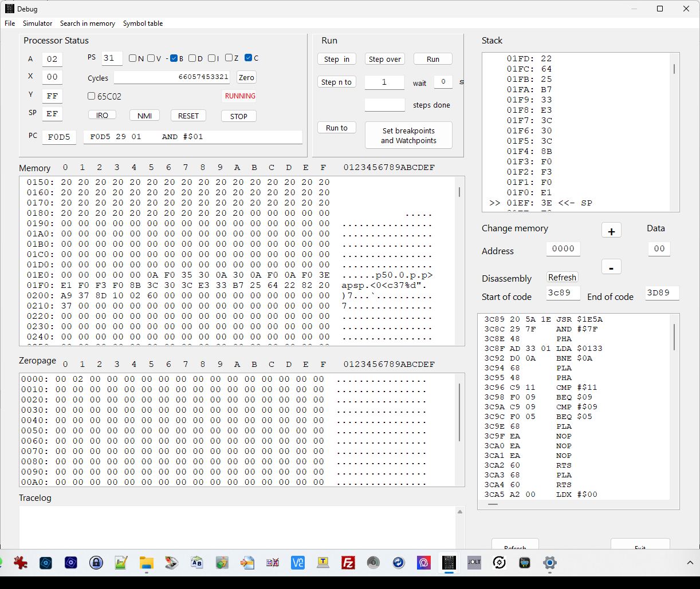Click the End of code field
This screenshot has height=589, width=700.
pyautogui.click(x=662, y=292)
